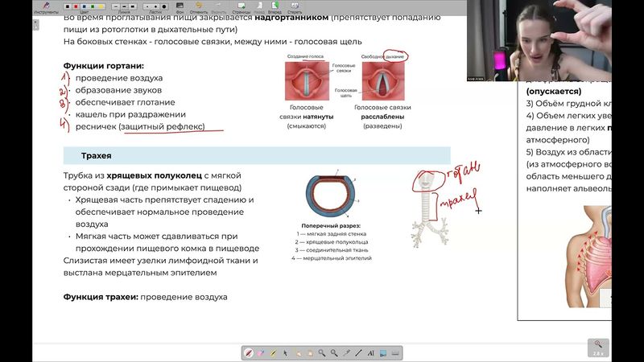Viewport: 644px width, 362px height.
Task: Click Стереть to clear annotations
Action: 295,7
